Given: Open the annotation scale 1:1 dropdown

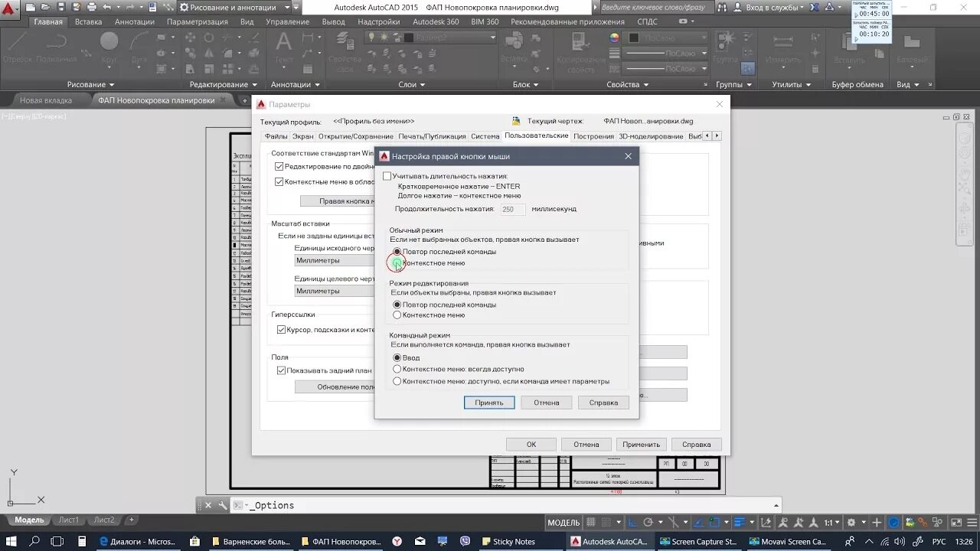Looking at the screenshot, I should pos(832,523).
